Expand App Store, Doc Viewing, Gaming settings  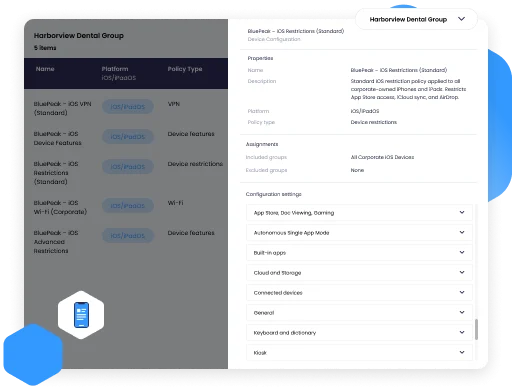click(x=359, y=213)
